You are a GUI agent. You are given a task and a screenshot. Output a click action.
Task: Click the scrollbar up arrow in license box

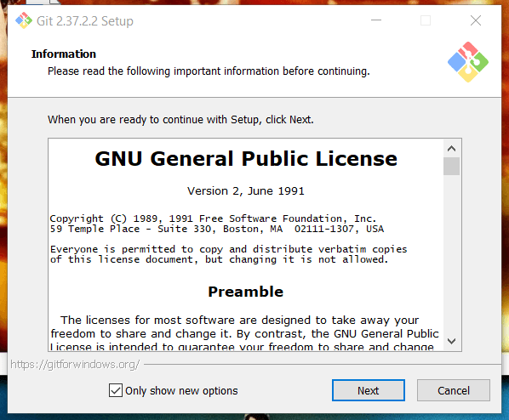coord(451,149)
